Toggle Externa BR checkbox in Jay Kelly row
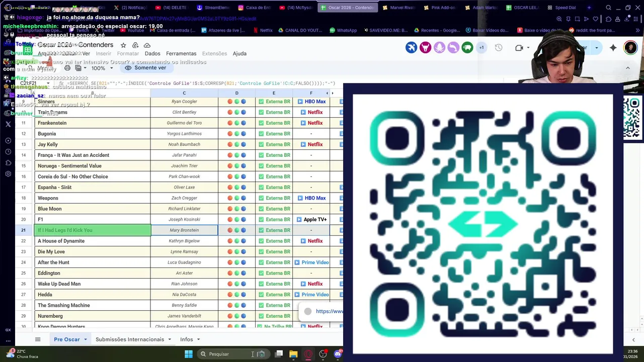 261,144
